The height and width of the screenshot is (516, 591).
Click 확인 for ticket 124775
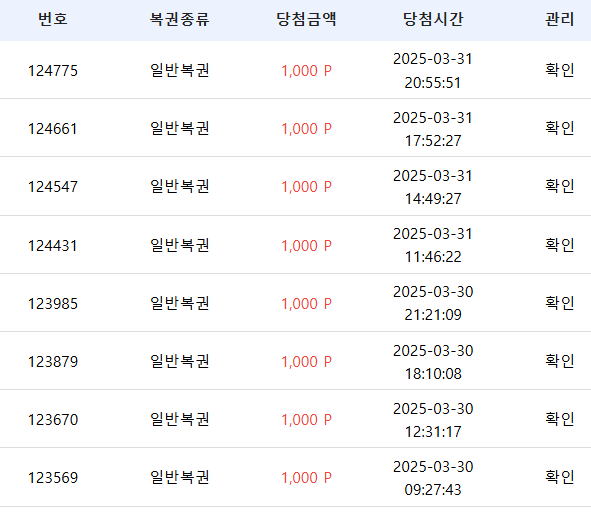pos(559,70)
